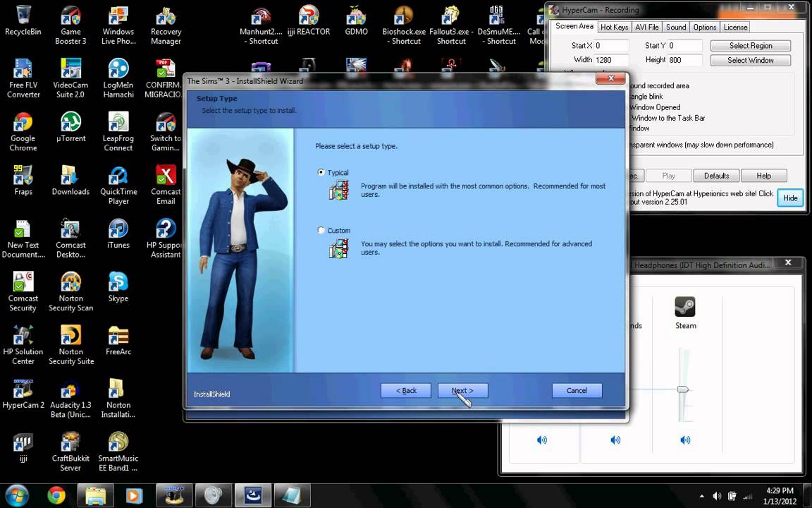Select the LeapFrog Connect desktop icon
Image resolution: width=812 pixels, height=508 pixels.
[x=118, y=132]
